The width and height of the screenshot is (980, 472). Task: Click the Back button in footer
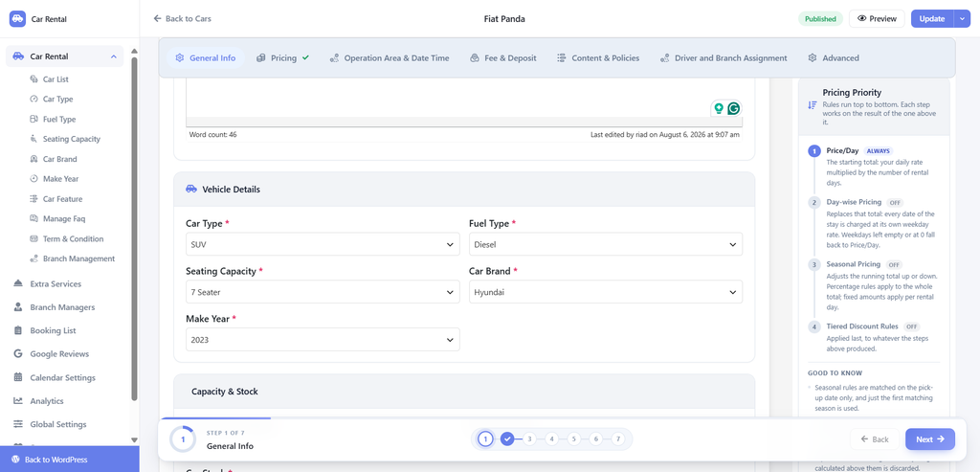coord(875,439)
